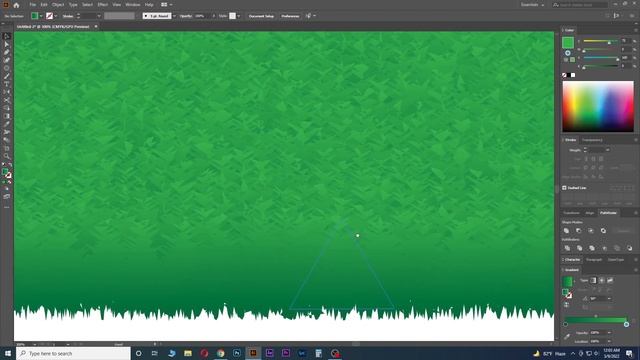
Task: Click the Merge pathfinder icon
Action: click(x=592, y=248)
